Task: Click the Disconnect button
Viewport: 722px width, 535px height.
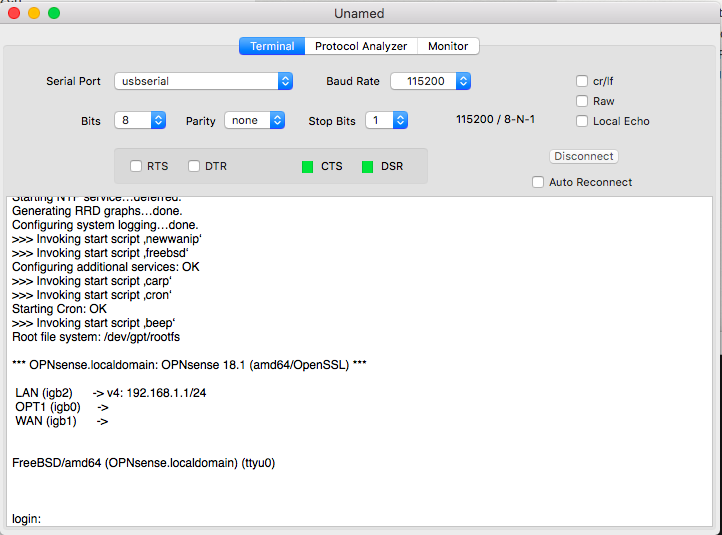Action: click(x=583, y=156)
